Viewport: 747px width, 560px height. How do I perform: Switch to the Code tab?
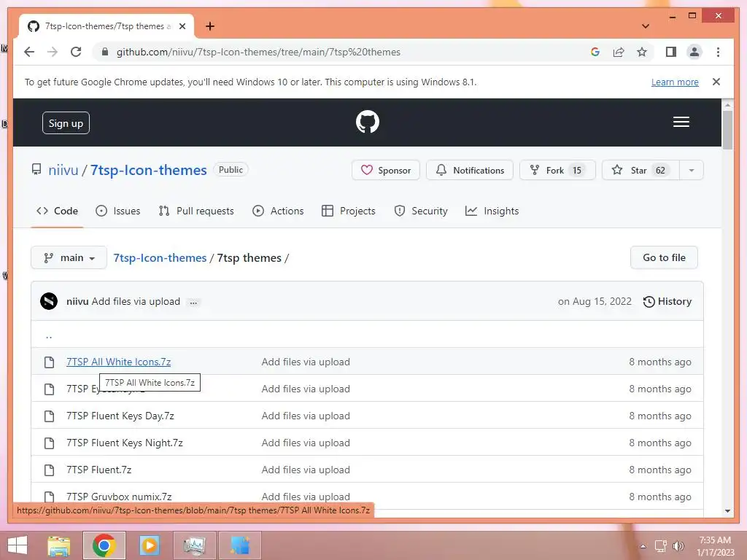coord(57,211)
